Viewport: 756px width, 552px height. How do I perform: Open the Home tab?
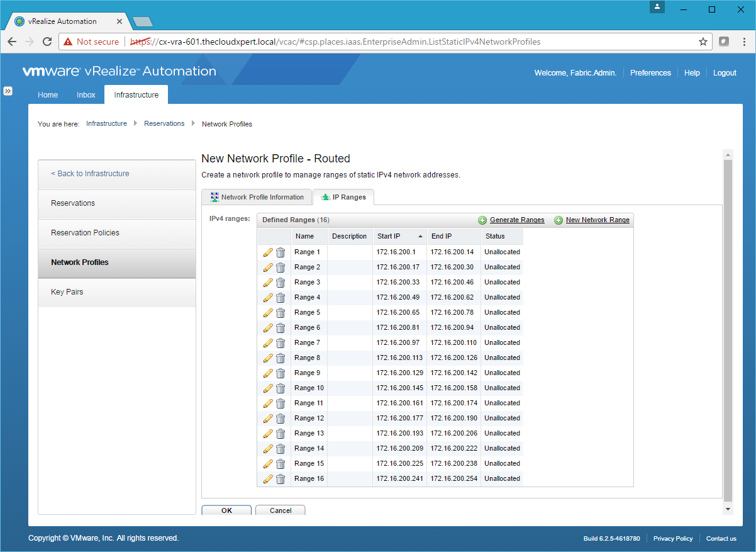coord(48,95)
